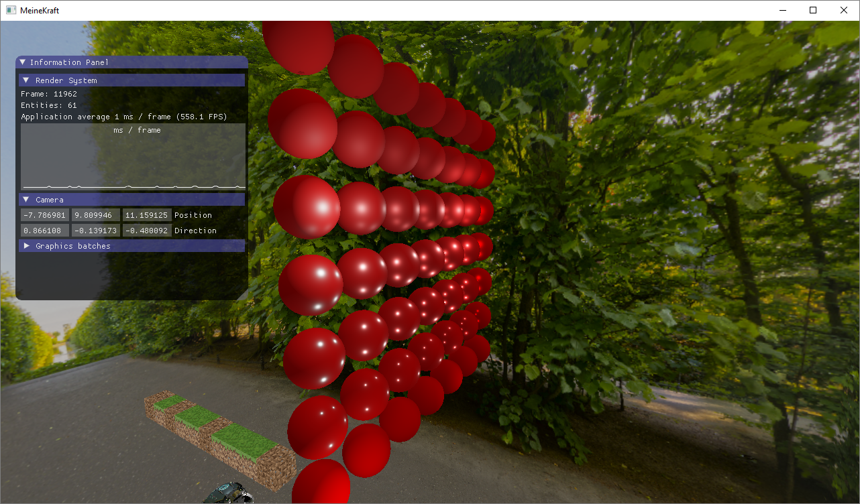Click the grass-and-dirt block strip
860x504 pixels.
220,440
